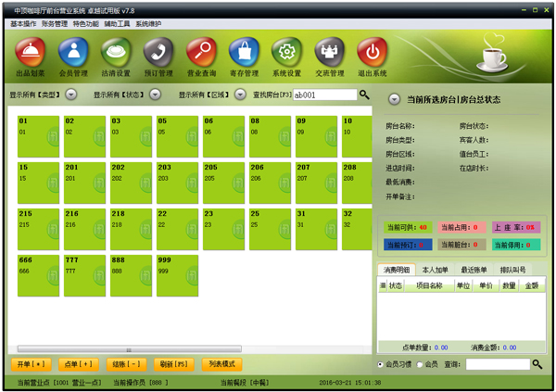Switch to 列表模式 button
The image size is (556, 392).
tap(221, 364)
